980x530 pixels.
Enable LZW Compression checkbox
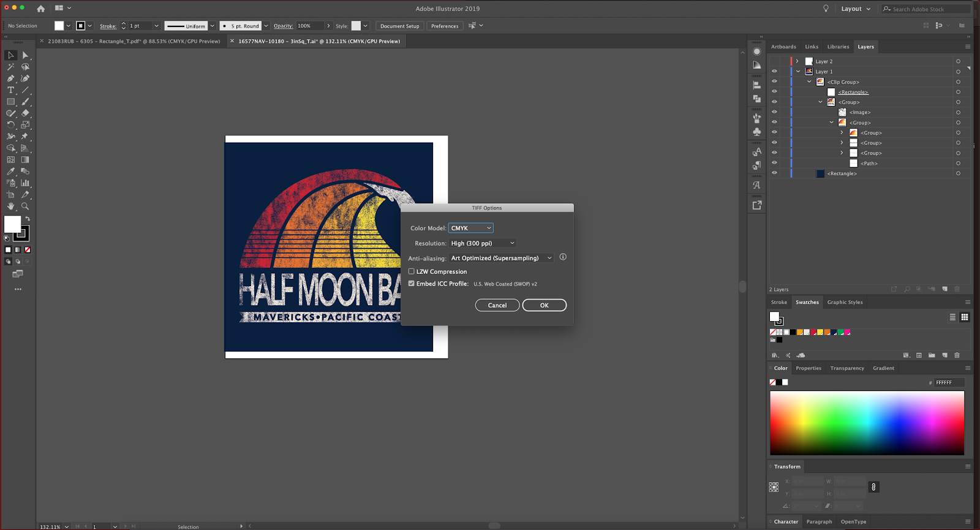click(x=412, y=271)
